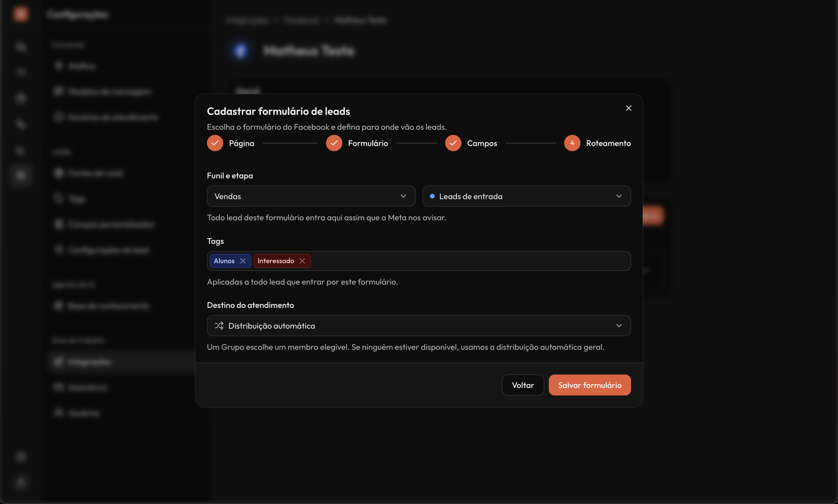Click the Funil e etapa label
Viewport: 838px width, 504px height.
pyautogui.click(x=230, y=176)
